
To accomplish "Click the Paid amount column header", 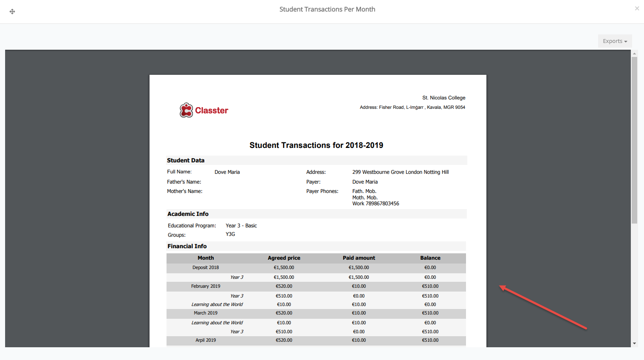I will pyautogui.click(x=359, y=258).
